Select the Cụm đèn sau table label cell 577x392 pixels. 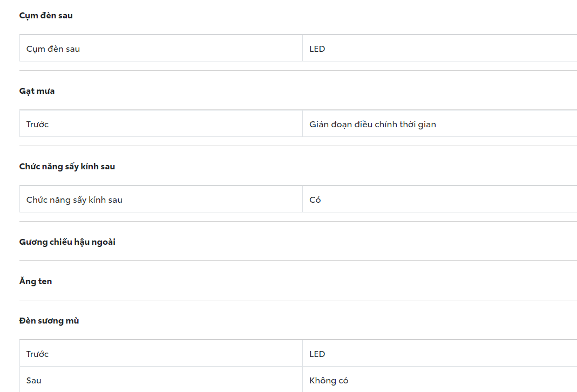53,49
